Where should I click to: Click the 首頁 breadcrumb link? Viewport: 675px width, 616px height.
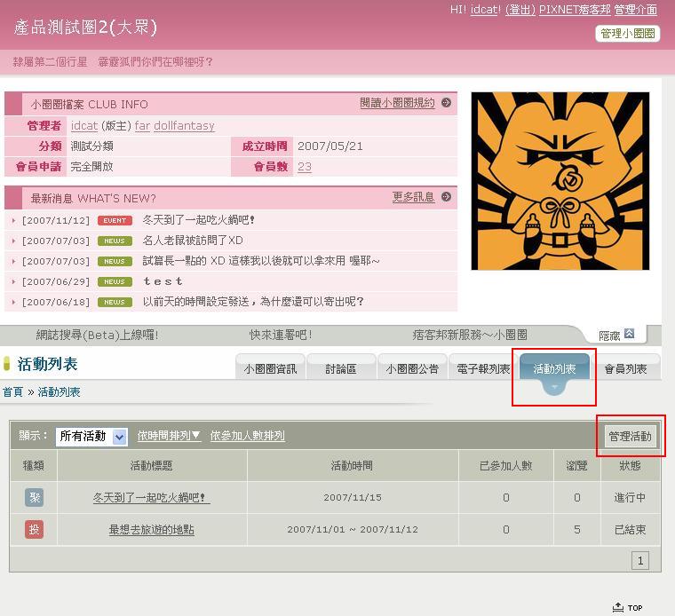click(13, 392)
